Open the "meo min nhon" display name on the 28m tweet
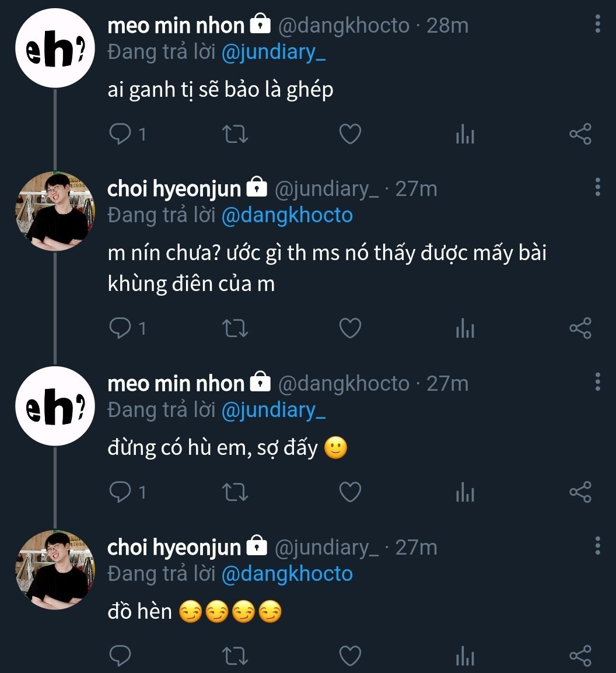This screenshot has height=673, width=616. 176,25
